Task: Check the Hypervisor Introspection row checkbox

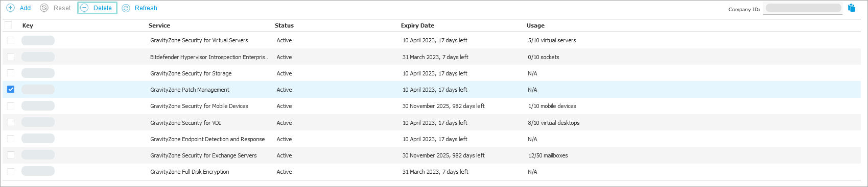Action: tap(11, 57)
